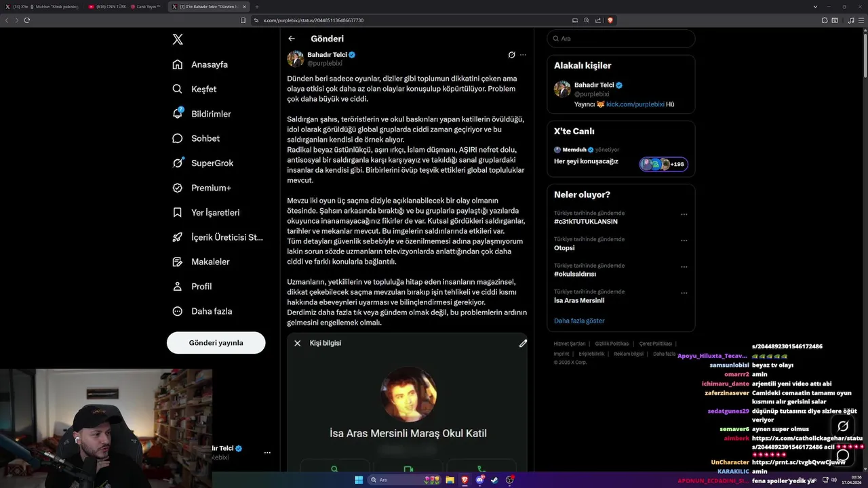Click browser back arrow
This screenshot has width=868, height=488.
(x=7, y=20)
